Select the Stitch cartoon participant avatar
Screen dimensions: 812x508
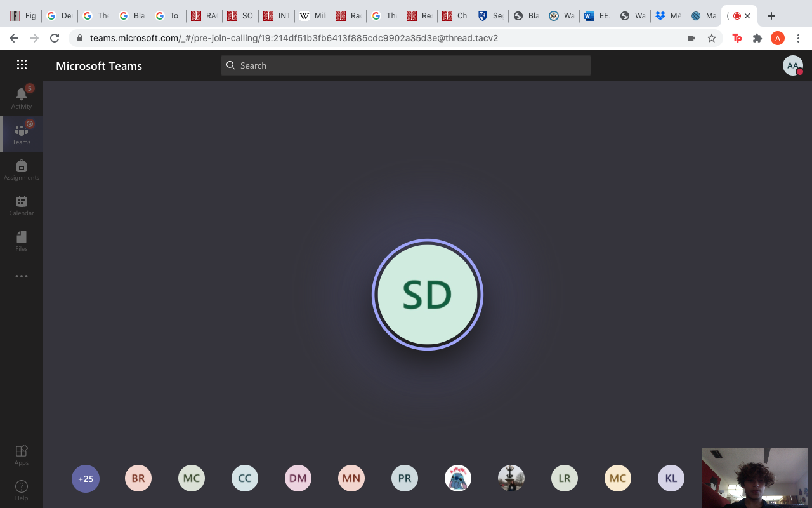[x=458, y=479]
